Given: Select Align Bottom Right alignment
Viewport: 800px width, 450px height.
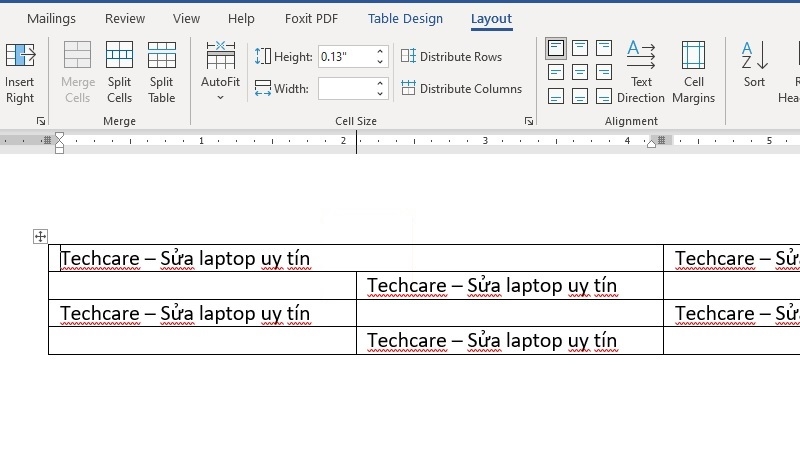Looking at the screenshot, I should click(604, 96).
